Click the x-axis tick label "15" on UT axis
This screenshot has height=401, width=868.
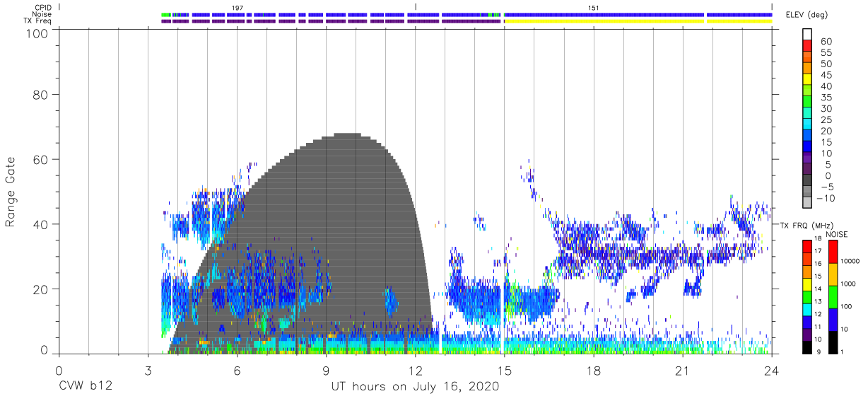[505, 371]
